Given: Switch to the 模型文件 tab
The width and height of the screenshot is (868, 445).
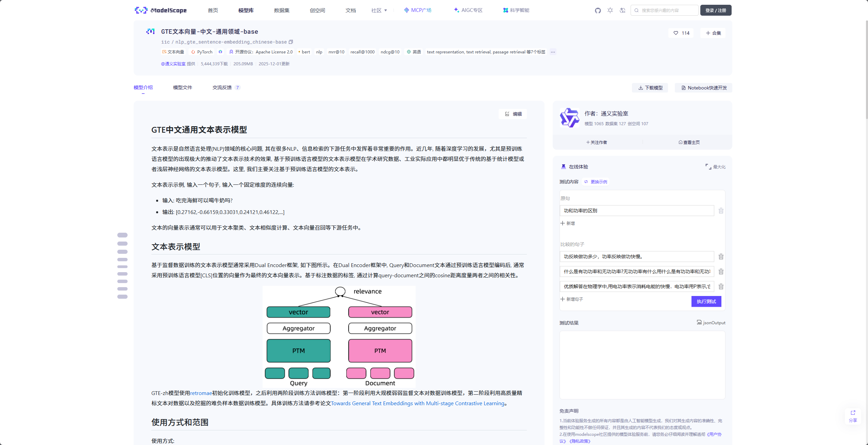Looking at the screenshot, I should [x=183, y=87].
